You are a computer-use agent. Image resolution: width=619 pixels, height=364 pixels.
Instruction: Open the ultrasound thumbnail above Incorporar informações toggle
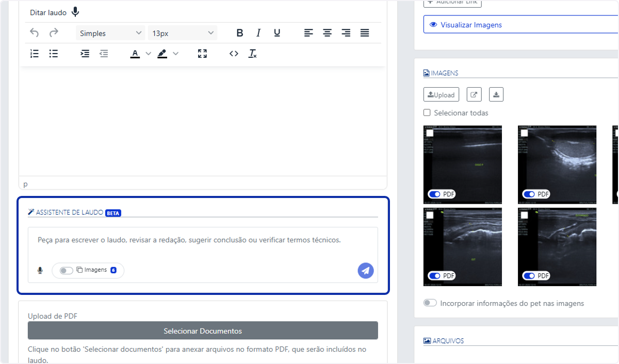[463, 247]
